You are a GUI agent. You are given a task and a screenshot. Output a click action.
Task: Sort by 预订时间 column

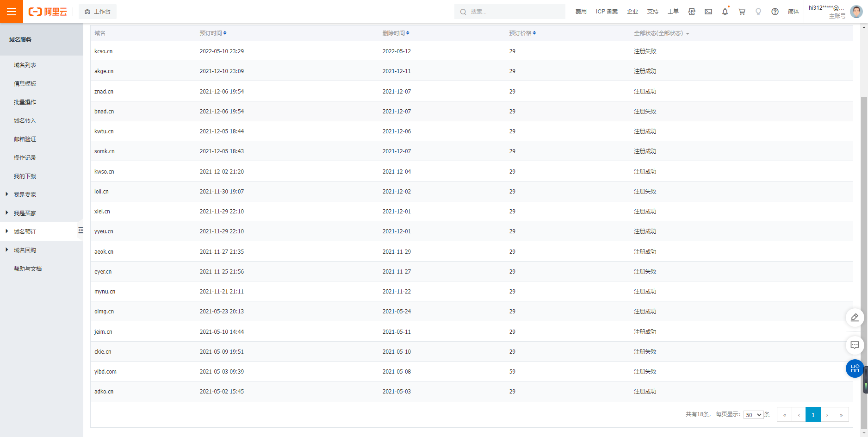tap(213, 33)
